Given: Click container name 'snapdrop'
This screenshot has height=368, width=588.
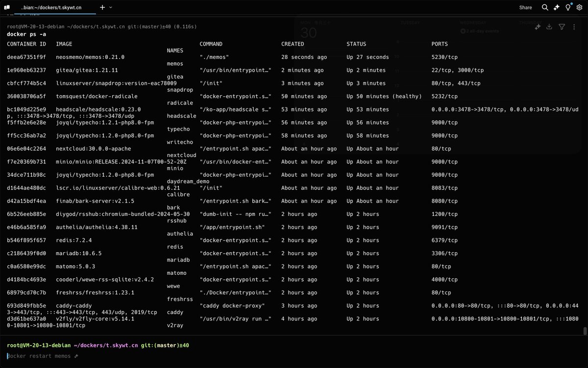Looking at the screenshot, I should (x=180, y=90).
